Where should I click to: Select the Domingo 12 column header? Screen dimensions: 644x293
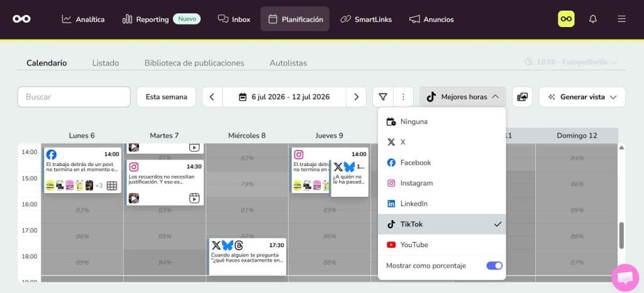(577, 135)
